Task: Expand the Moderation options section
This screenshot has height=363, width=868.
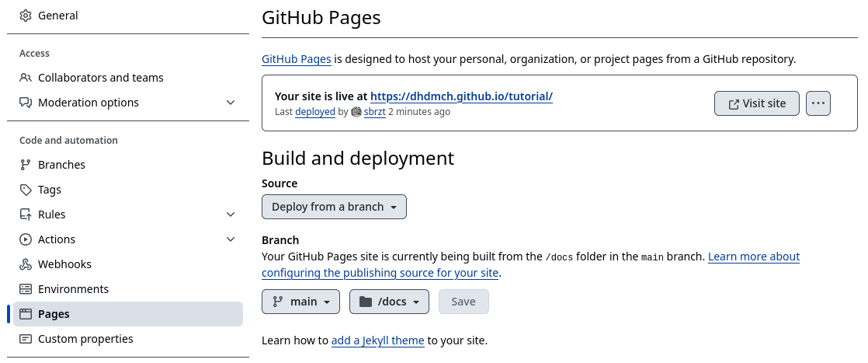Action: click(x=231, y=103)
